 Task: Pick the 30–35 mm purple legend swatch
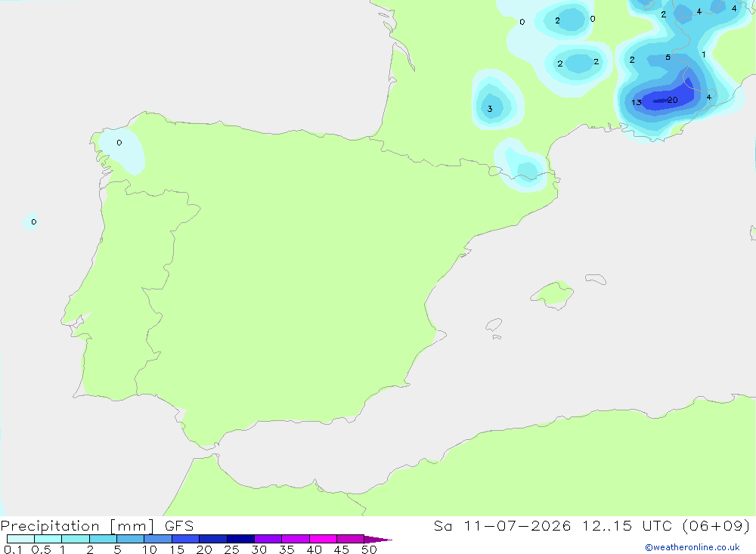(x=268, y=539)
